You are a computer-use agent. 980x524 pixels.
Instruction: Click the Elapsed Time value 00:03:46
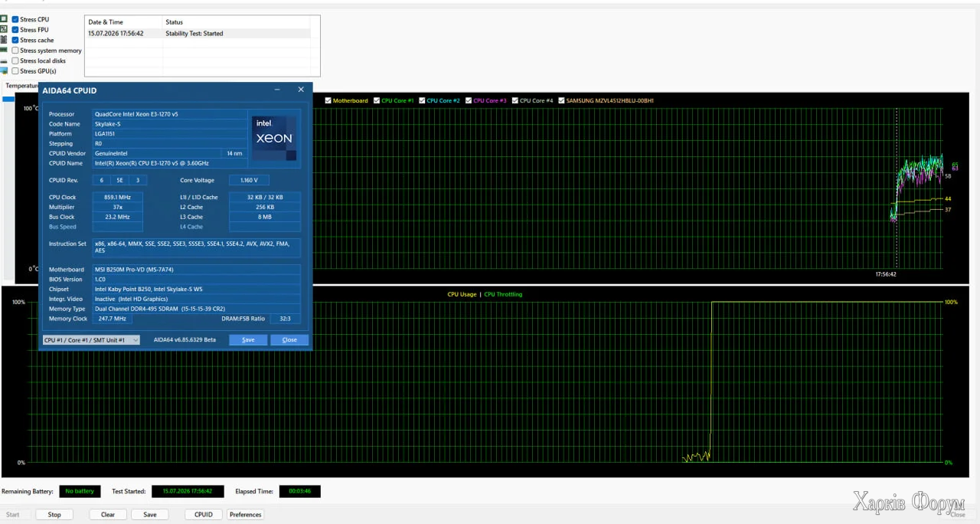click(x=299, y=491)
